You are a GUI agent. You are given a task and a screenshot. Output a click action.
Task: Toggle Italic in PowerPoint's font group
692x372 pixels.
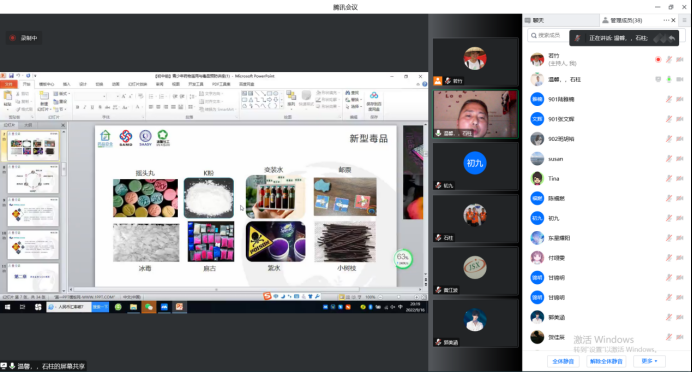[x=85, y=107]
